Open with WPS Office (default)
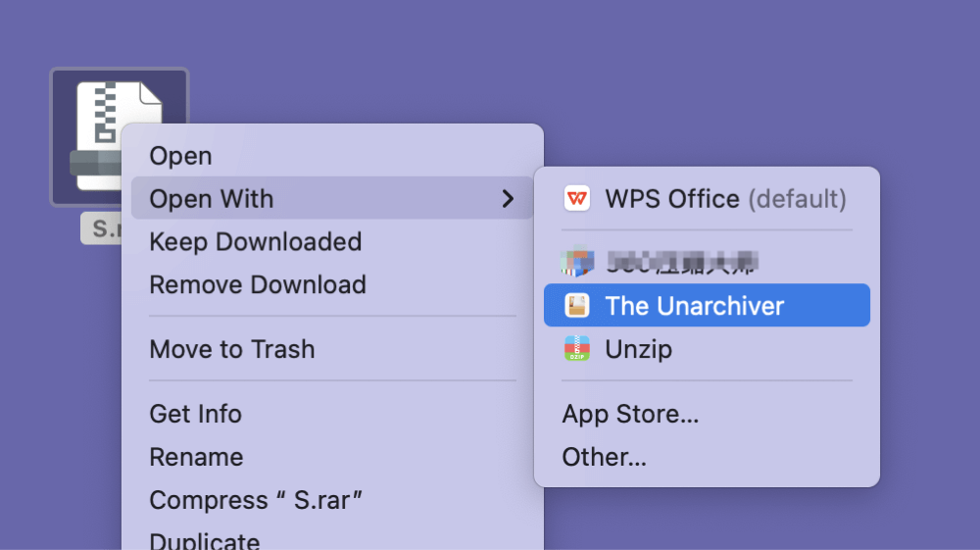 tap(707, 199)
